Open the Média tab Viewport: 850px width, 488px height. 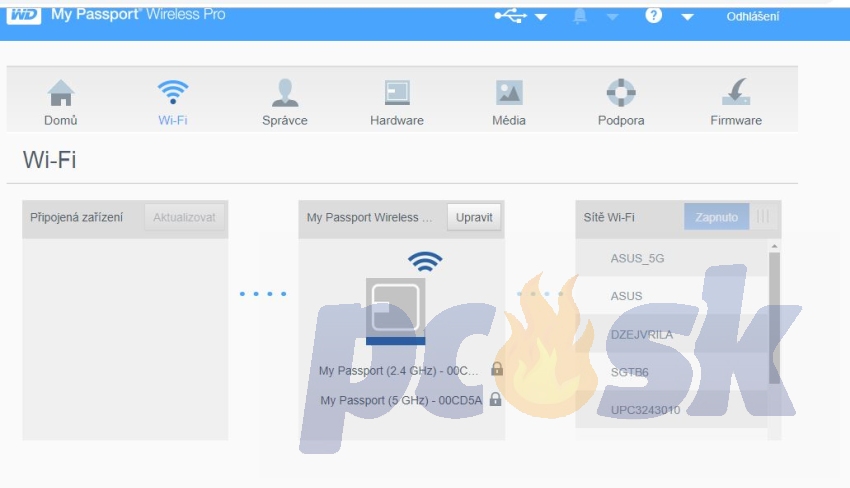pos(509,102)
